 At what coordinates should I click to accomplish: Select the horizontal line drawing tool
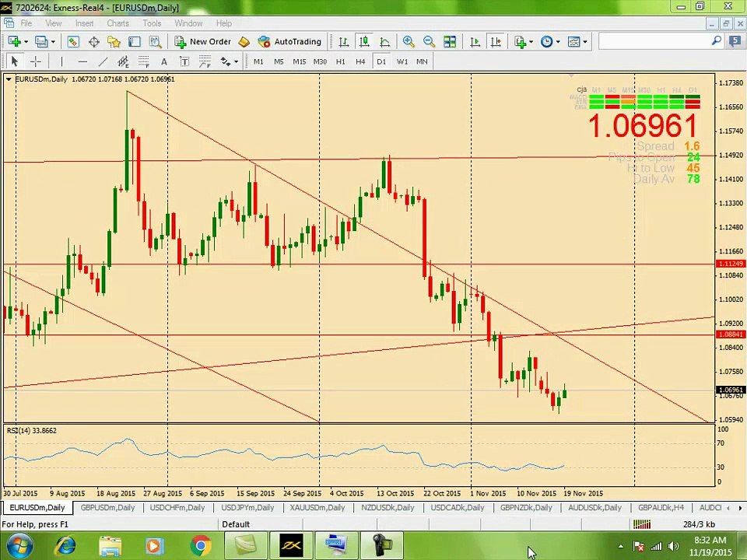(x=82, y=61)
